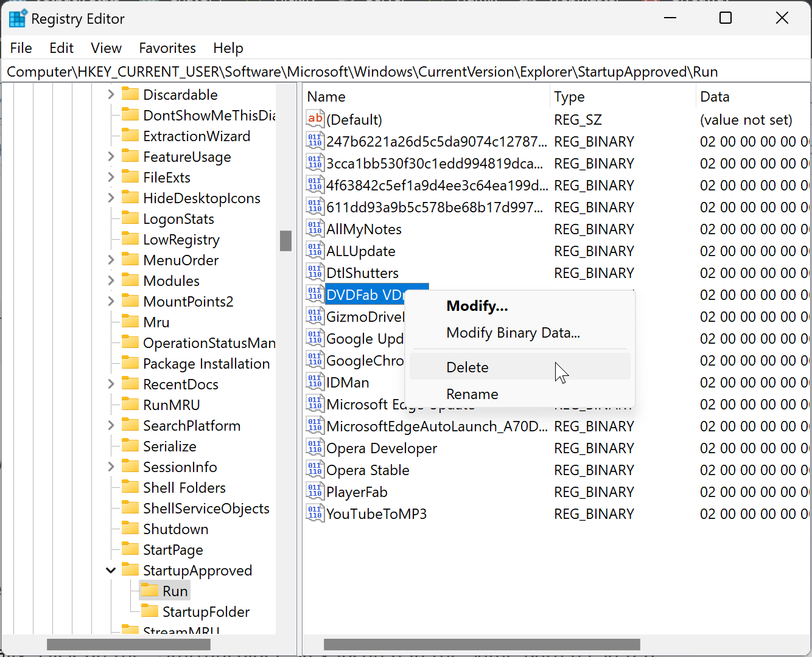Expand the Modules key
812x657 pixels.
111,280
